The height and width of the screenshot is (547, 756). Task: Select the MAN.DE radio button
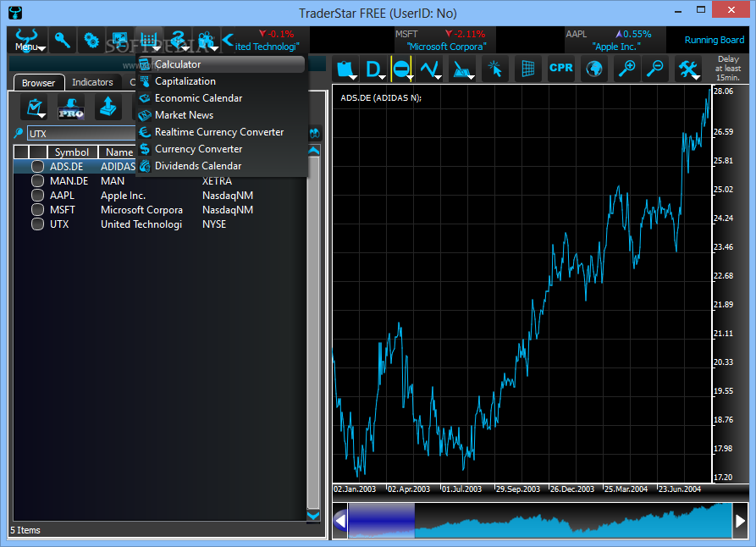(x=37, y=181)
